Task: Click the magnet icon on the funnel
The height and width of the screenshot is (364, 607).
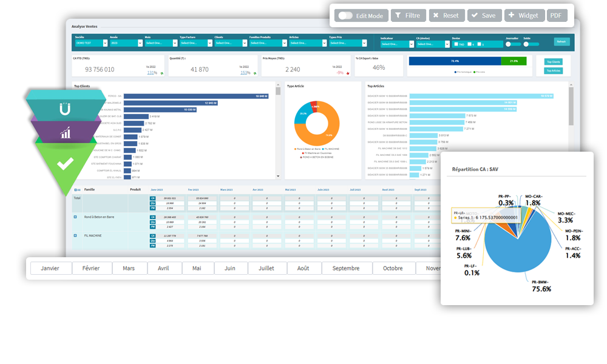Action: [x=65, y=110]
